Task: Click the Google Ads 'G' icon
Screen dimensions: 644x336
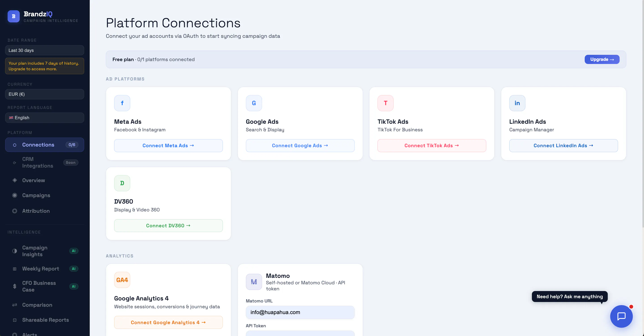Action: click(x=254, y=103)
